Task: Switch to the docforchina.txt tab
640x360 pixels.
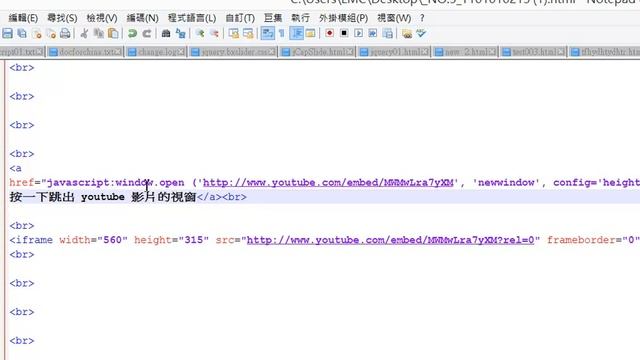Action: pos(84,52)
